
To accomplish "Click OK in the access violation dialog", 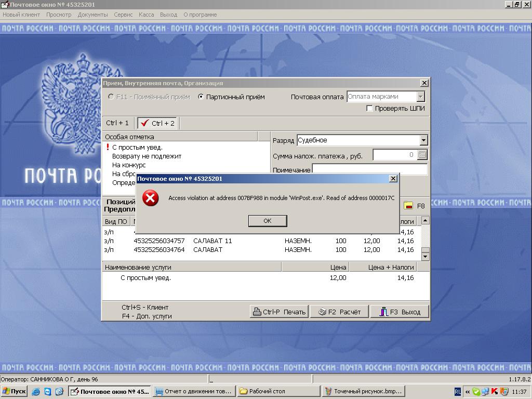I will point(268,221).
